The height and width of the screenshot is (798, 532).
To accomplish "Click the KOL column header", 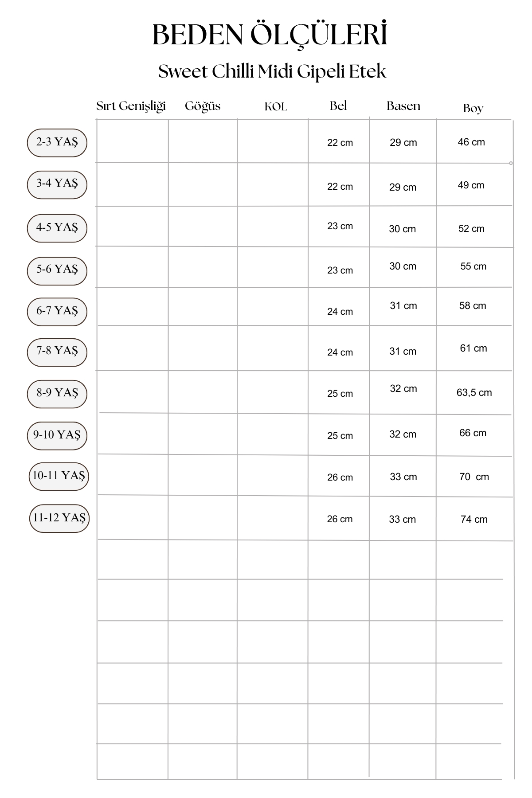I will [x=276, y=107].
